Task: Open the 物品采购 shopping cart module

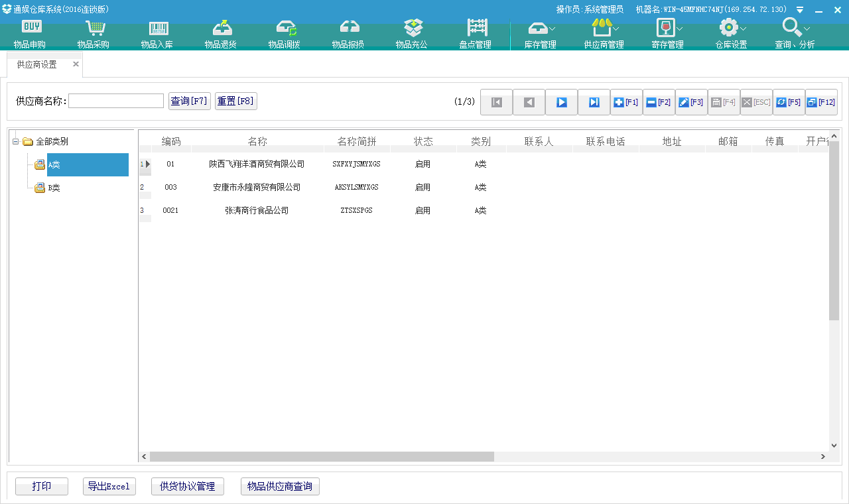Action: click(x=94, y=34)
